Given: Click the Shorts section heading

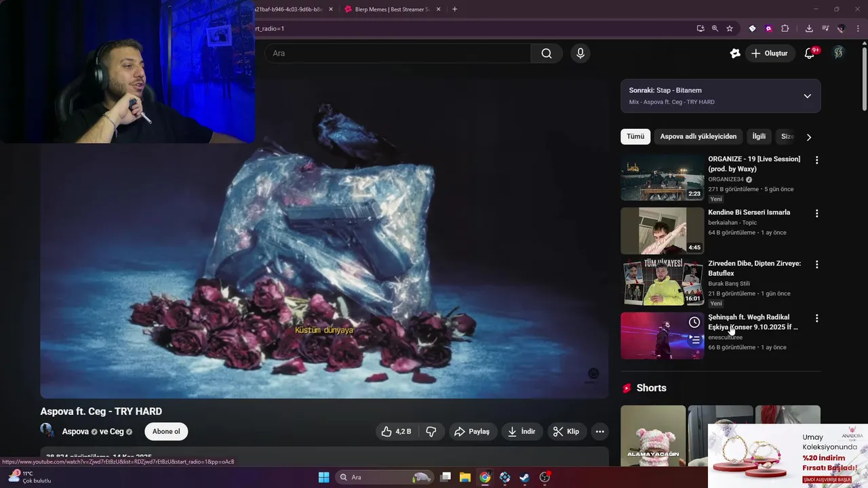Looking at the screenshot, I should (652, 388).
